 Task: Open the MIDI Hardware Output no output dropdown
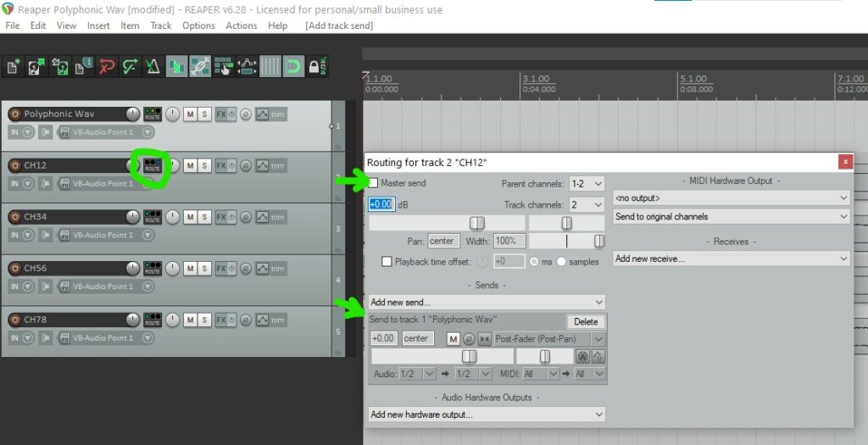[732, 198]
